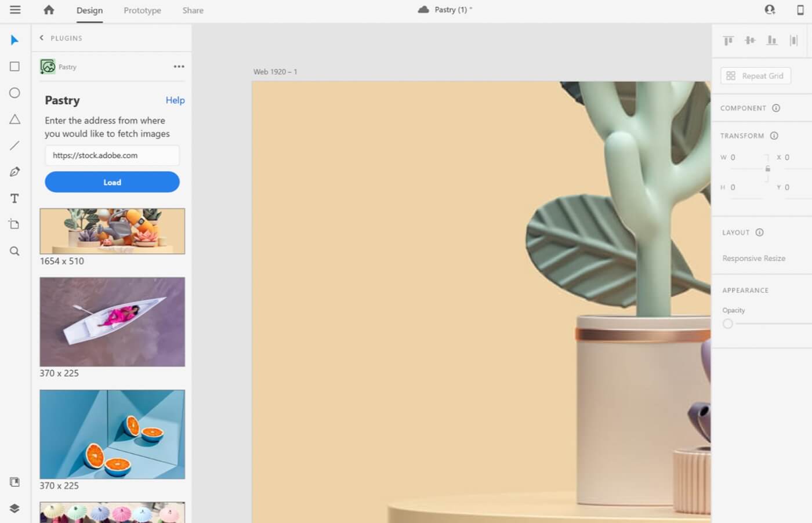Pick the sliced oranges image thumbnail
The width and height of the screenshot is (812, 523).
click(113, 434)
